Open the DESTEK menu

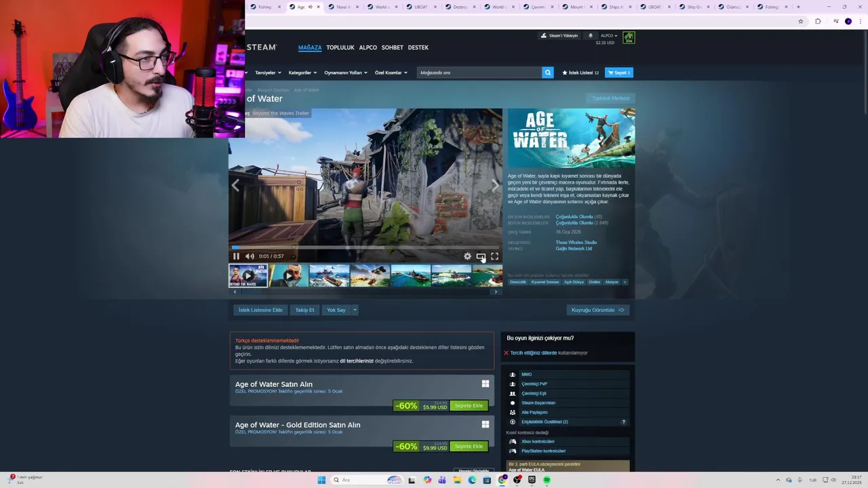point(418,47)
